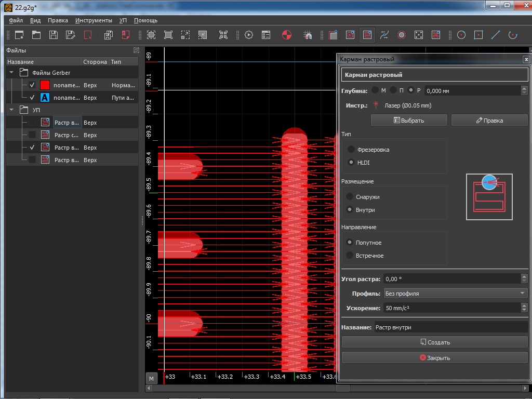Select the line drawing tool icon
Viewport: 532px width, 399px height.
pyautogui.click(x=496, y=35)
